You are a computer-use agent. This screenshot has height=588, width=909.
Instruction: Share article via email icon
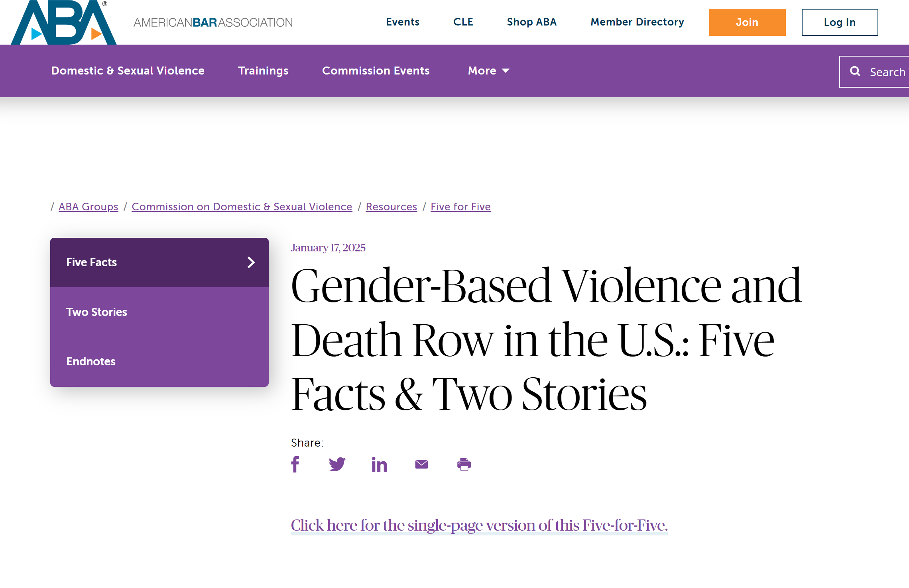[421, 464]
